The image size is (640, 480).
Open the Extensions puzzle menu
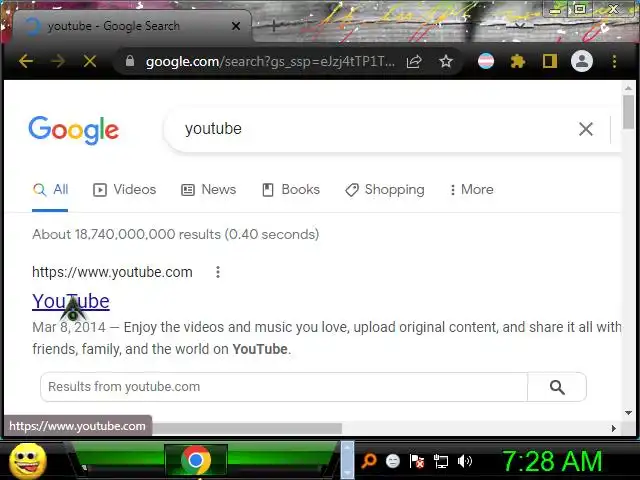click(518, 62)
